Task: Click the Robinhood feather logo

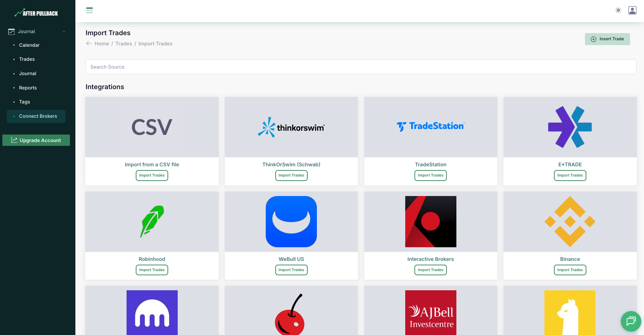Action: [152, 221]
